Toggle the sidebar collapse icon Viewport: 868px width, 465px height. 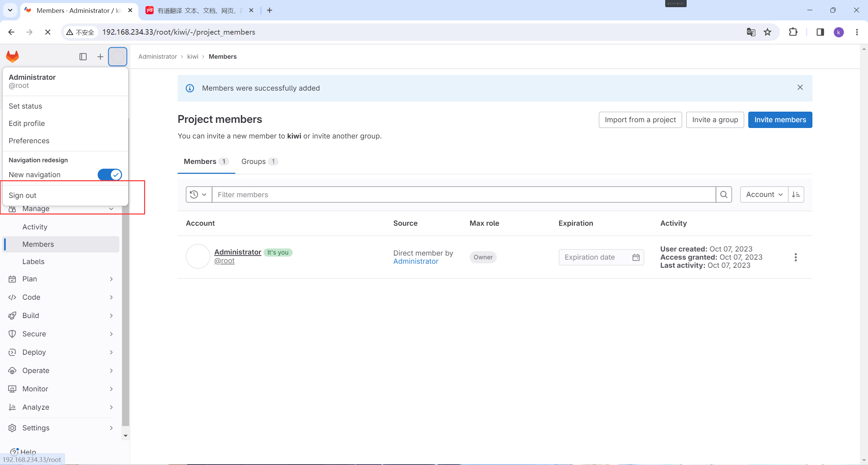pyautogui.click(x=83, y=57)
